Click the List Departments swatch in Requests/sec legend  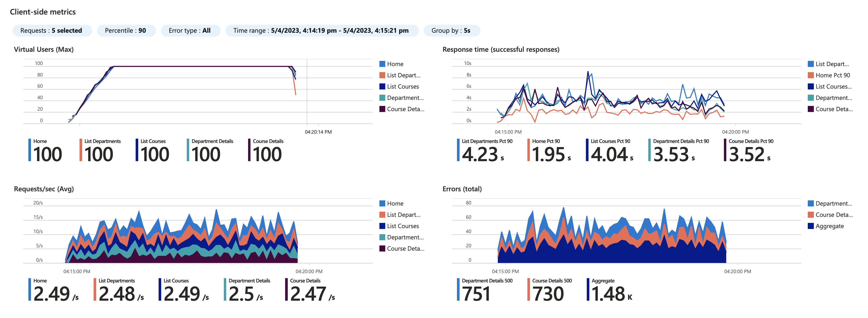[382, 215]
